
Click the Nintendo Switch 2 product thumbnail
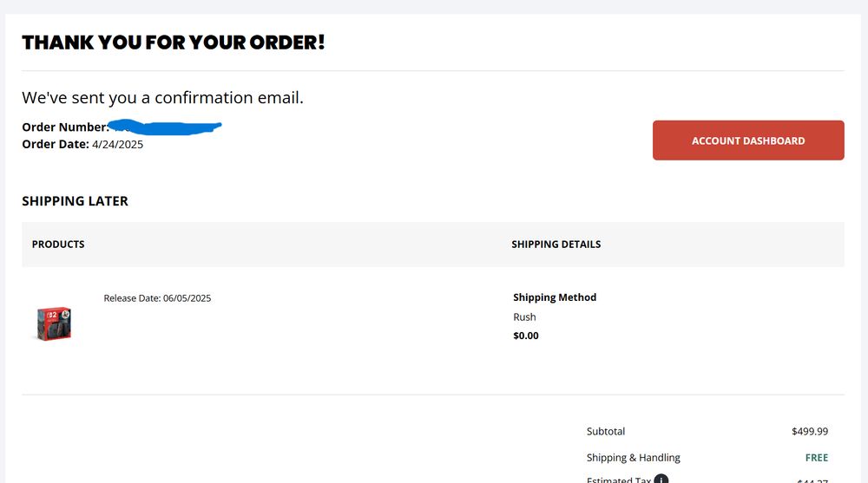[x=54, y=323]
